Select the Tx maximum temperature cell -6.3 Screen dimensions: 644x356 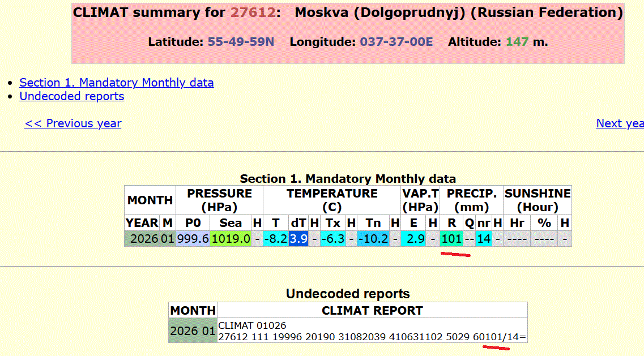(x=333, y=239)
